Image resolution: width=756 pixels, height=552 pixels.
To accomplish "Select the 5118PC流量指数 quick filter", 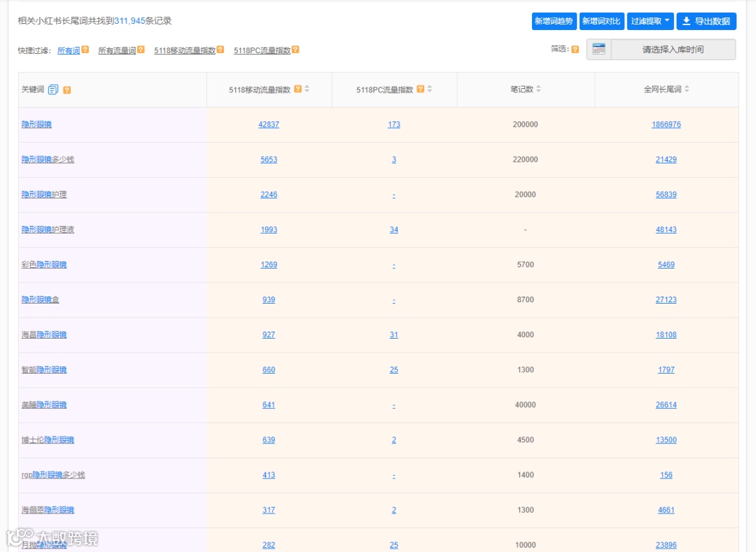I will coord(262,50).
